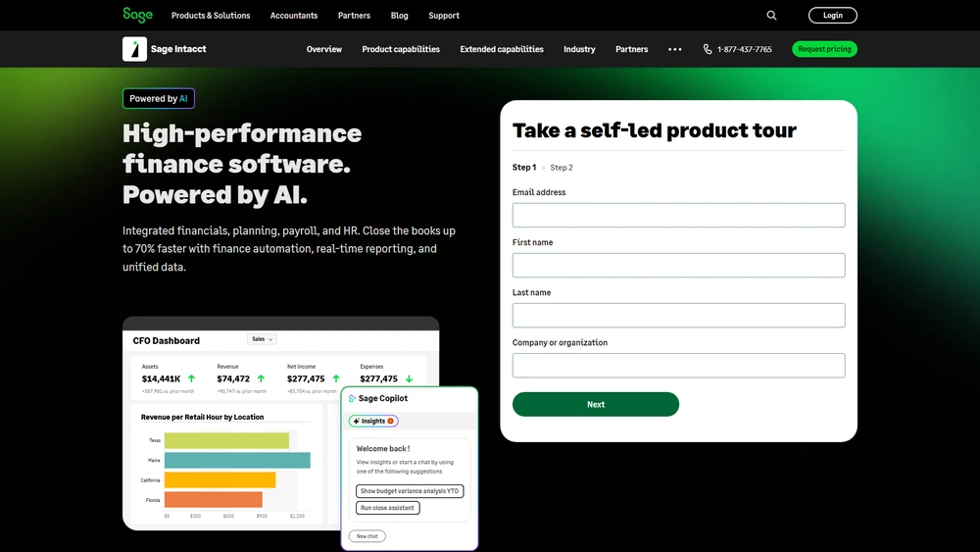Call 1-877-437-7765 phone link
The width and height of the screenshot is (980, 552).
(745, 49)
